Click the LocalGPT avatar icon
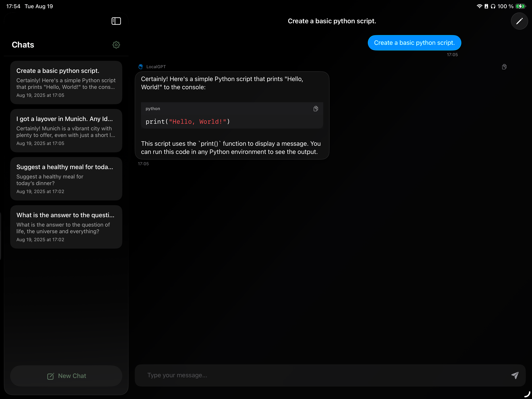The height and width of the screenshot is (399, 532). (x=141, y=67)
